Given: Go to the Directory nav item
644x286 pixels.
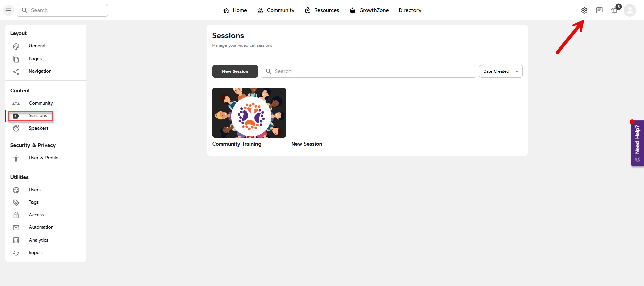Looking at the screenshot, I should tap(410, 10).
